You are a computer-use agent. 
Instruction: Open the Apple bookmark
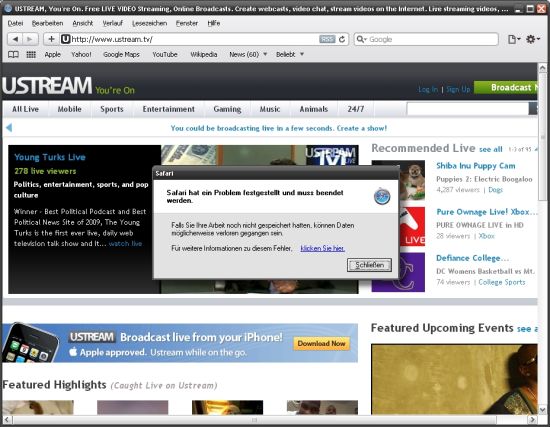coord(53,54)
